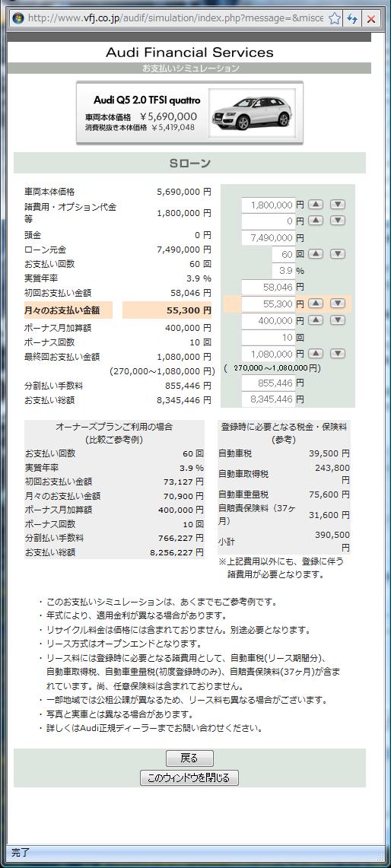Decrease the 1,080,000 yen final payment with down arrow
This screenshot has height=868, width=391.
(x=337, y=353)
